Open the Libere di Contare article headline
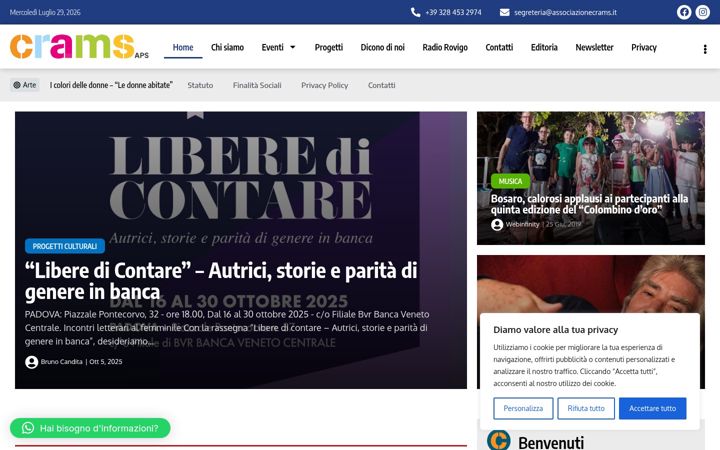Image resolution: width=720 pixels, height=450 pixels. (221, 281)
